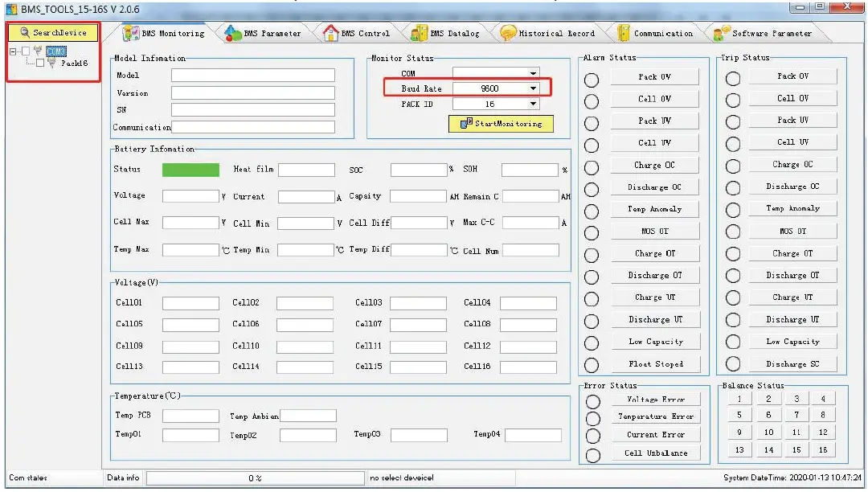Image resolution: width=868 pixels, height=492 pixels.
Task: Click the SearchDevice magnifier icon
Action: 24,33
